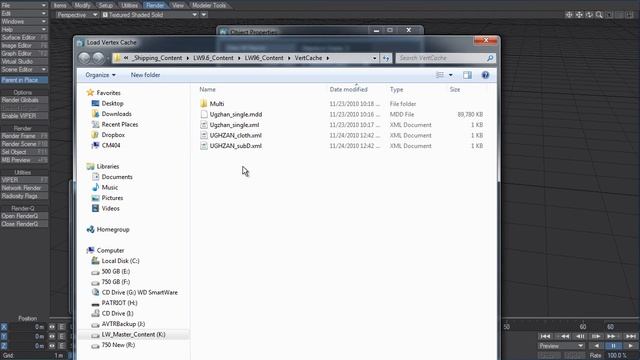Click the envelope E button for Z position
The image size is (640, 360).
[62, 346]
